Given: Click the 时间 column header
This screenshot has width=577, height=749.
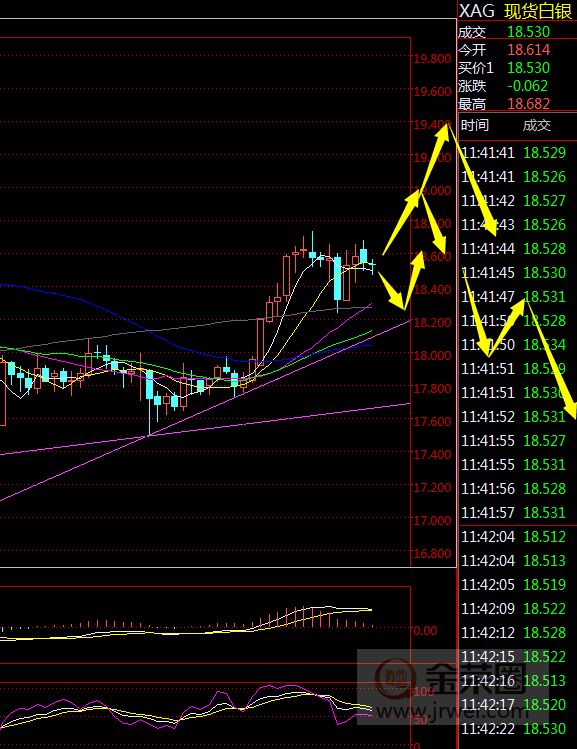Looking at the screenshot, I should tap(475, 126).
